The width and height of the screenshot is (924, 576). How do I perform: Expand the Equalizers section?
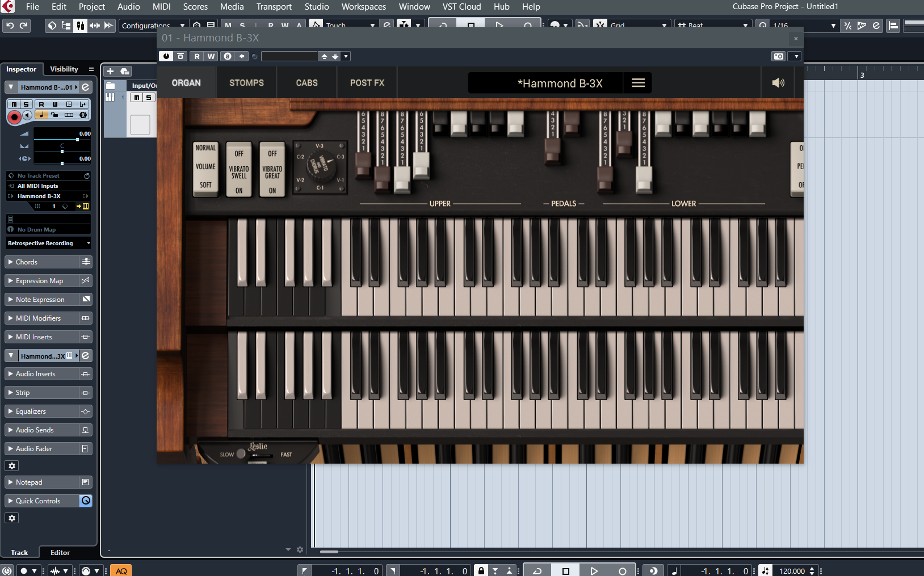(x=42, y=411)
